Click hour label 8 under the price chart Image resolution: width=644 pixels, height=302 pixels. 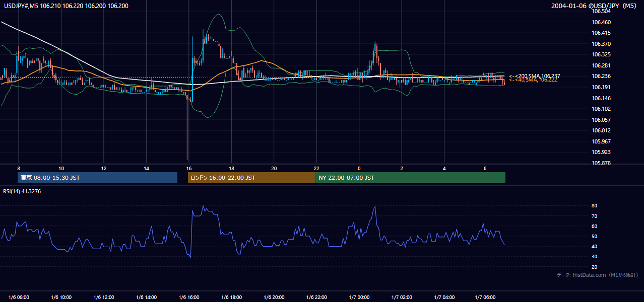19,168
